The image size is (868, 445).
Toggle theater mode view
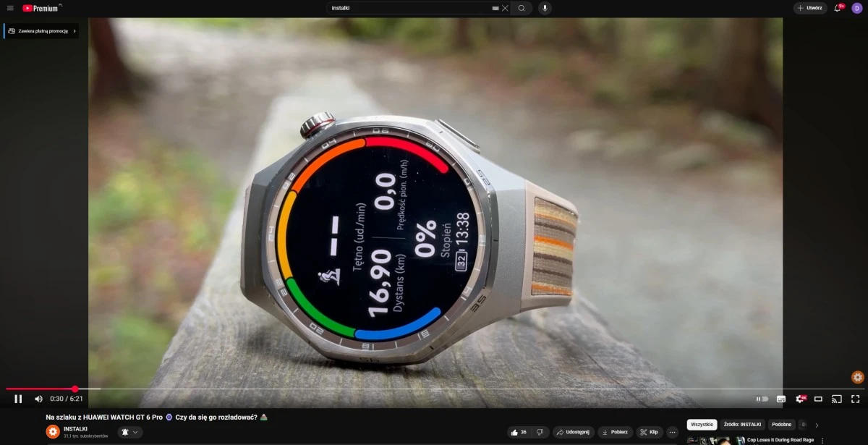818,399
